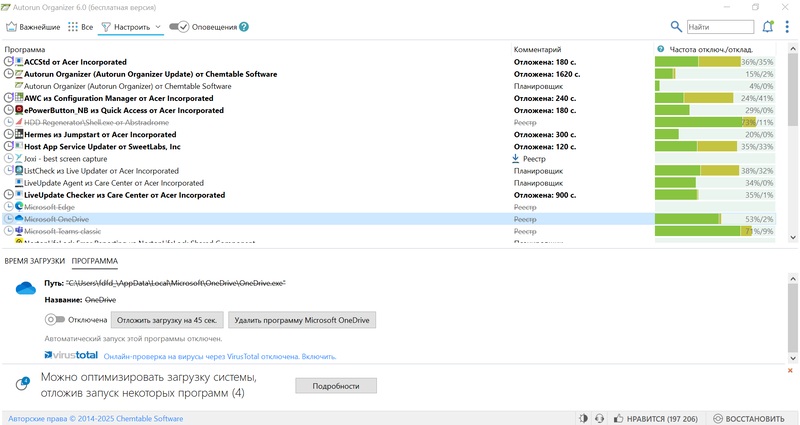Click the thumbs-up НРАВИТСЯ icon in status bar
800x425 pixels.
click(619, 418)
